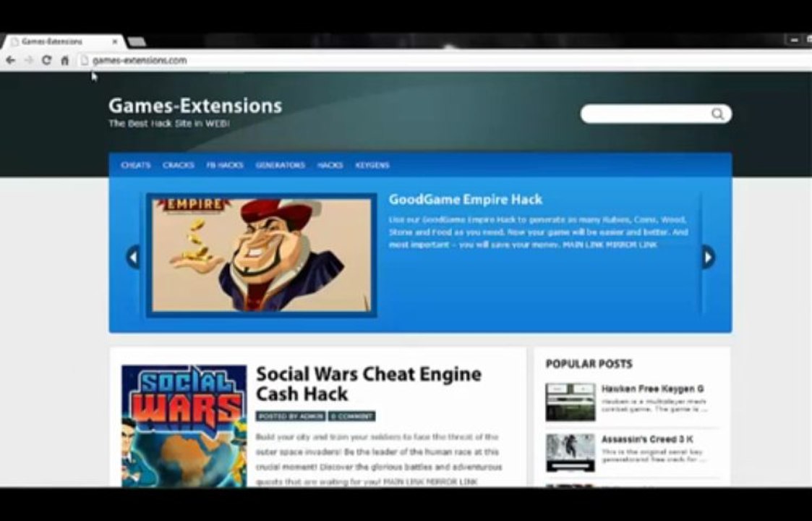The image size is (812, 521).
Task: Click the browser home icon
Action: tap(65, 61)
